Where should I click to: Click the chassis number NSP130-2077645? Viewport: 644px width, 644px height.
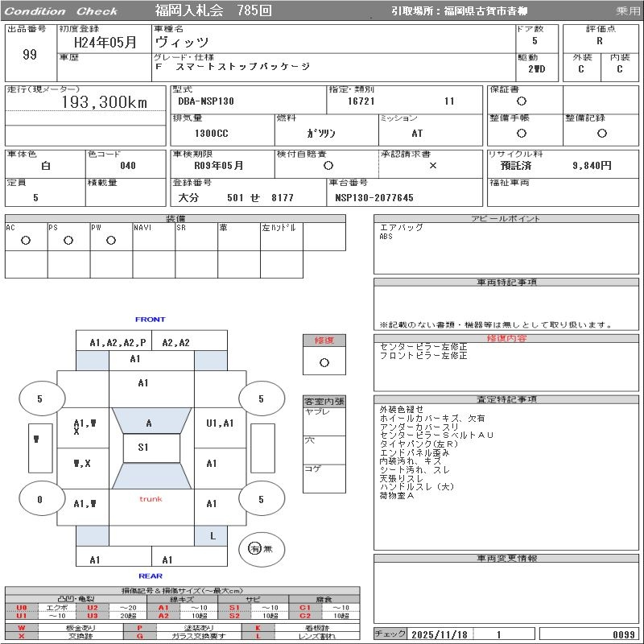click(x=374, y=197)
